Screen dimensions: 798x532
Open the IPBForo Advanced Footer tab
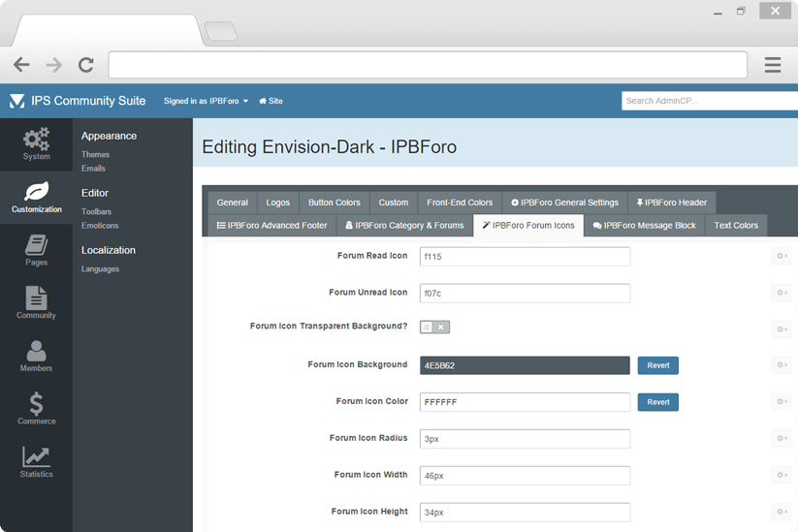[x=271, y=226]
